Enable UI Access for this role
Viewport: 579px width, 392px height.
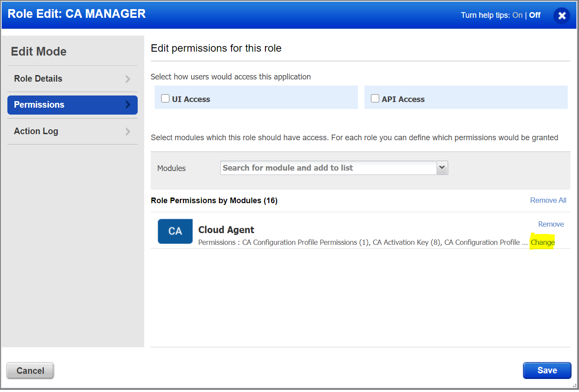click(x=165, y=98)
